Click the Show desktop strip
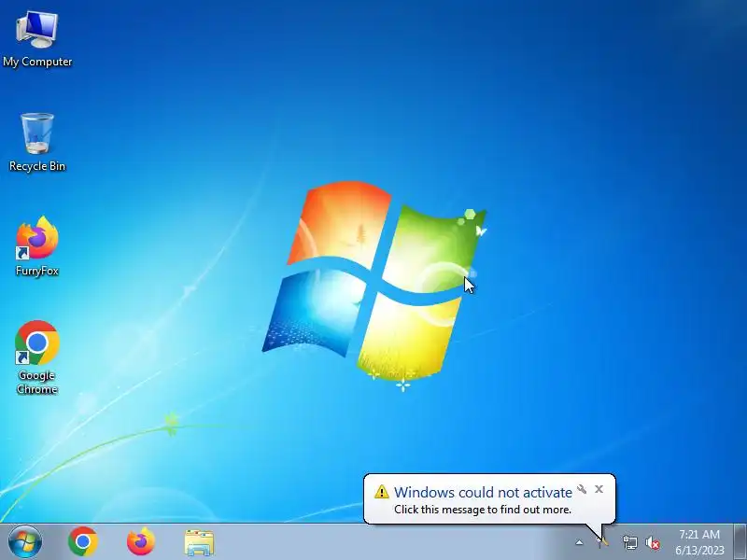Screen dimensions: 747x560 (740, 542)
